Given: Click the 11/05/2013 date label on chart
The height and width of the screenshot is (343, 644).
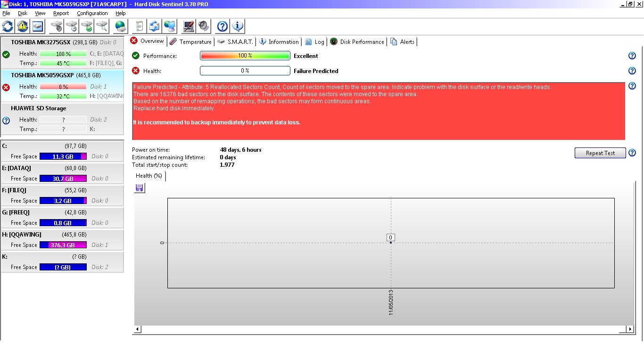Looking at the screenshot, I should click(391, 302).
